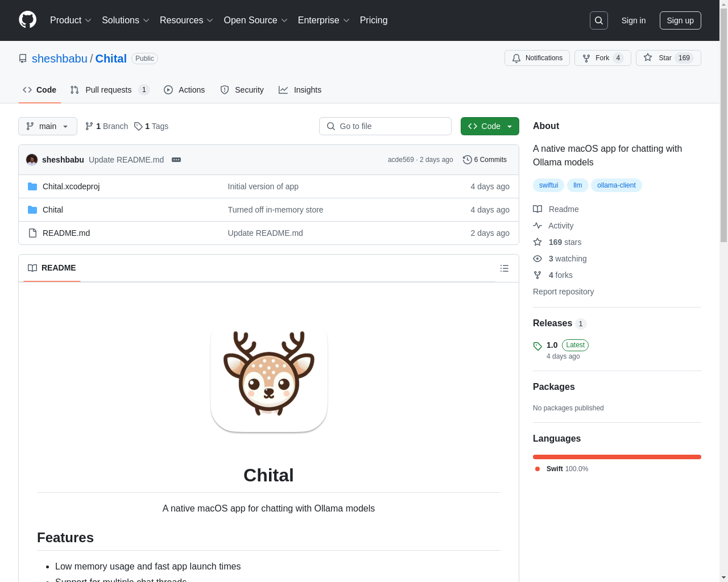Click the Swift language progress bar

617,457
